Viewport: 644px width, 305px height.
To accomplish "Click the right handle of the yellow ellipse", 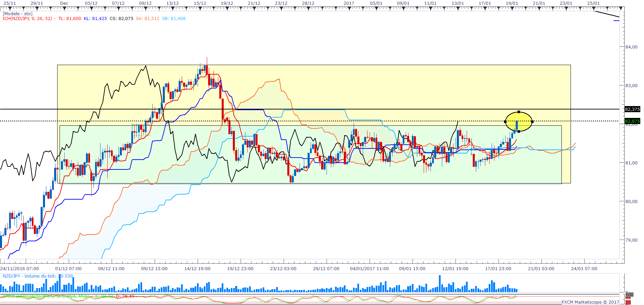I will pos(532,122).
